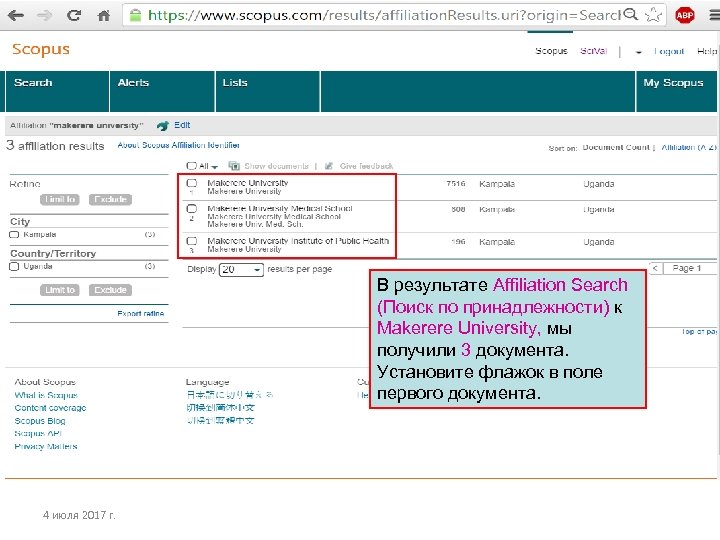
Task: Click the 7516 document count
Action: coord(456,184)
